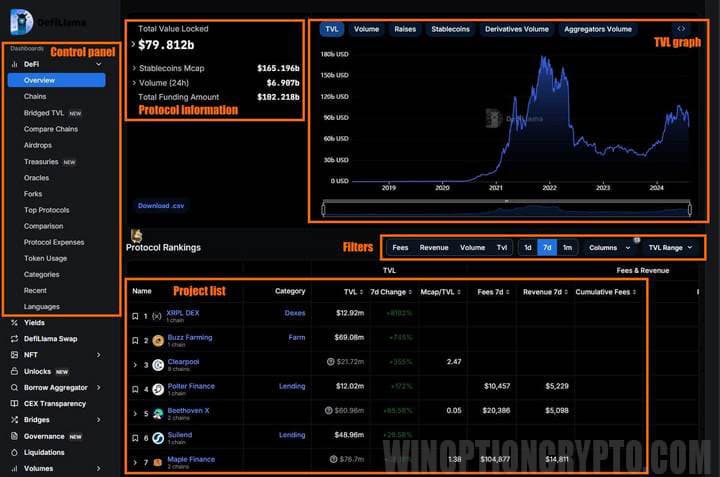
Task: Click the Liquidations droplet icon
Action: [x=14, y=452]
